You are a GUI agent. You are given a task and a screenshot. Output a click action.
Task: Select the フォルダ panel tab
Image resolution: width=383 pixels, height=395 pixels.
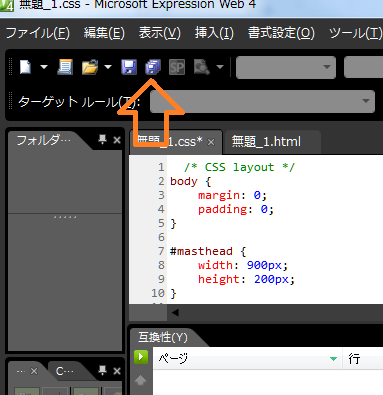click(x=44, y=140)
